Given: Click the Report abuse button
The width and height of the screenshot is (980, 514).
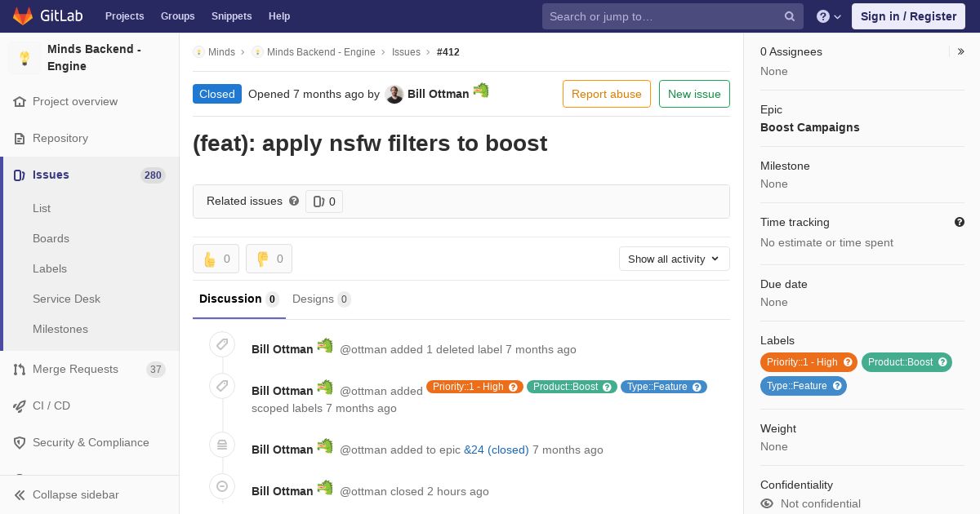Looking at the screenshot, I should click(607, 94).
